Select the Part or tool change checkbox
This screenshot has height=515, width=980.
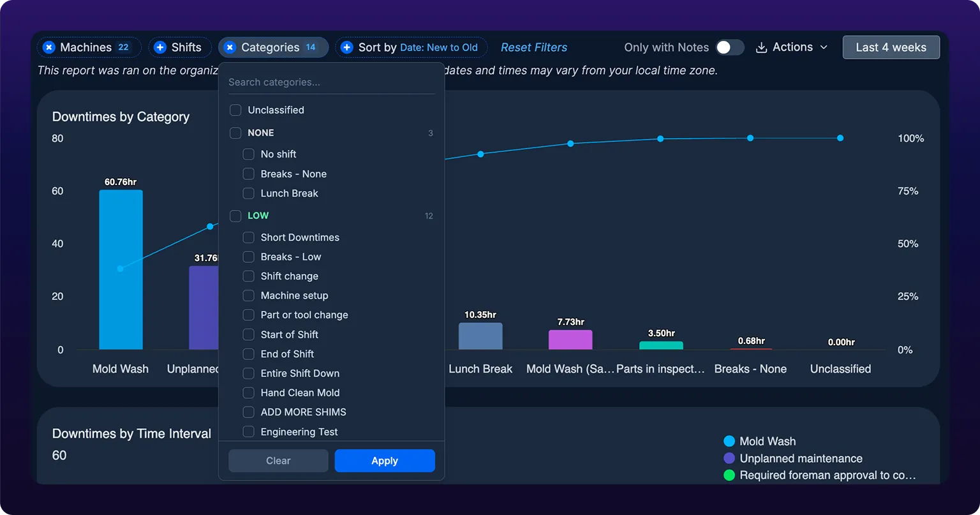point(249,315)
